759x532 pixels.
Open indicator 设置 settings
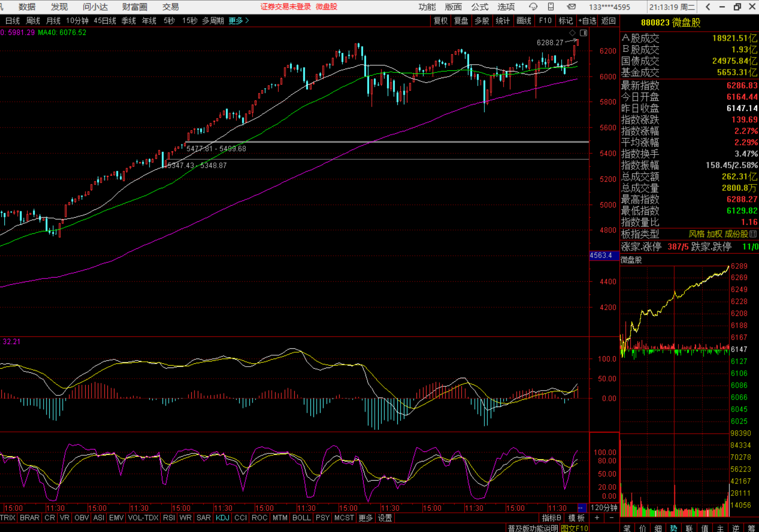[385, 518]
